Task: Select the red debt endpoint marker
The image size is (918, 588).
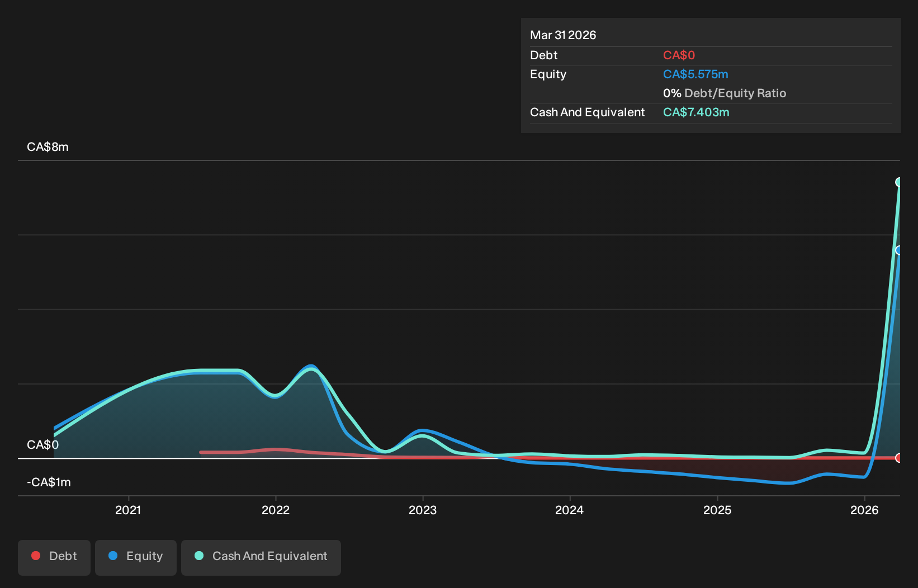Action: tap(899, 458)
